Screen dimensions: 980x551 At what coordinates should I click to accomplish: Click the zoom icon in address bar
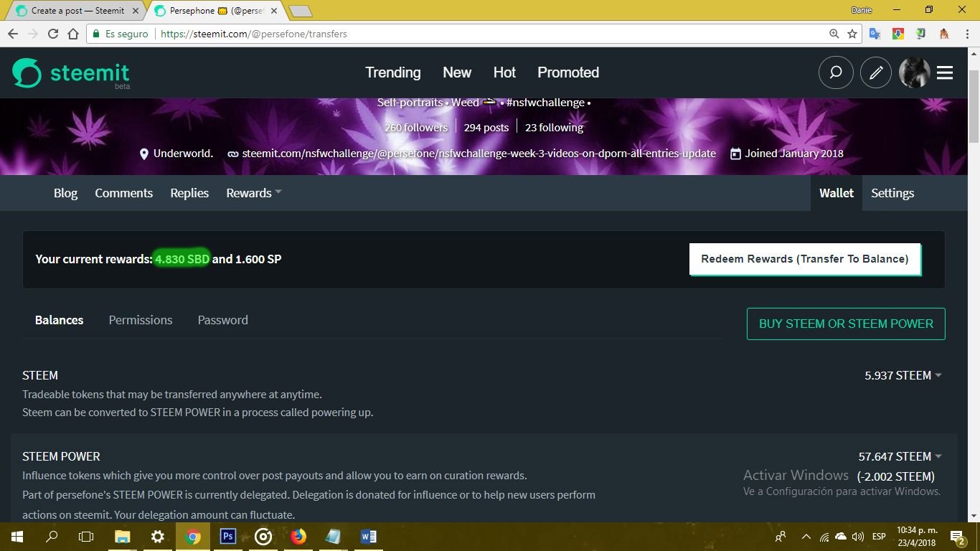(834, 34)
